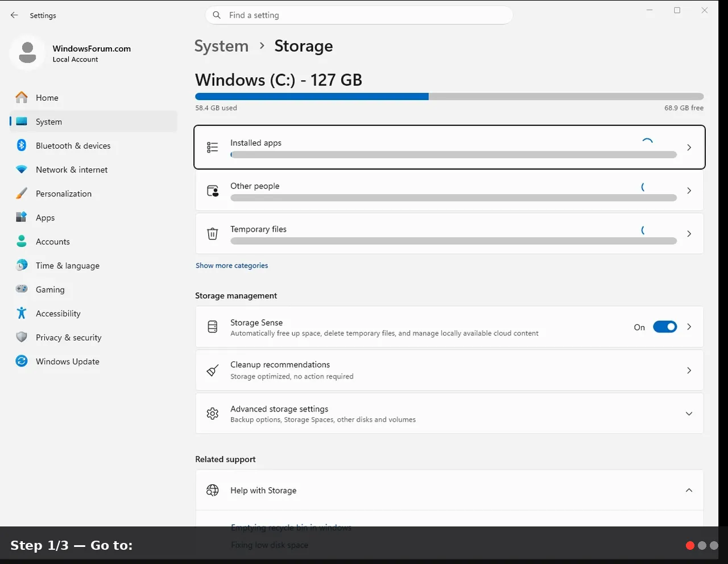Image resolution: width=728 pixels, height=564 pixels.
Task: Collapse the Help with Storage section
Action: coord(689,490)
